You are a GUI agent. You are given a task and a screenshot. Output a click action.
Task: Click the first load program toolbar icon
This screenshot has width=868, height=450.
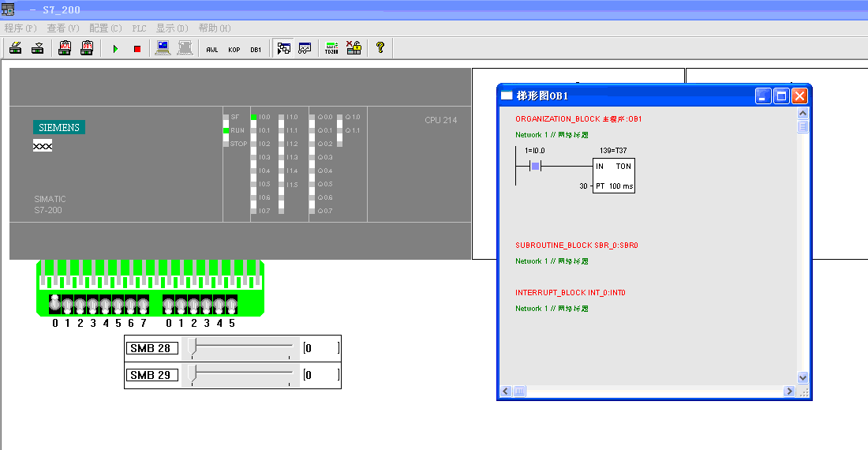[x=15, y=48]
